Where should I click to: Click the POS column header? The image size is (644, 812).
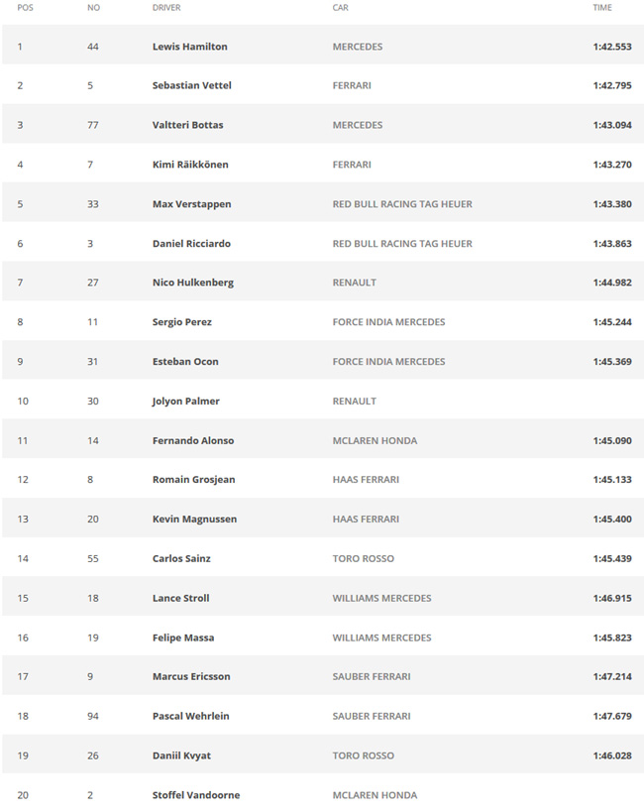point(25,8)
